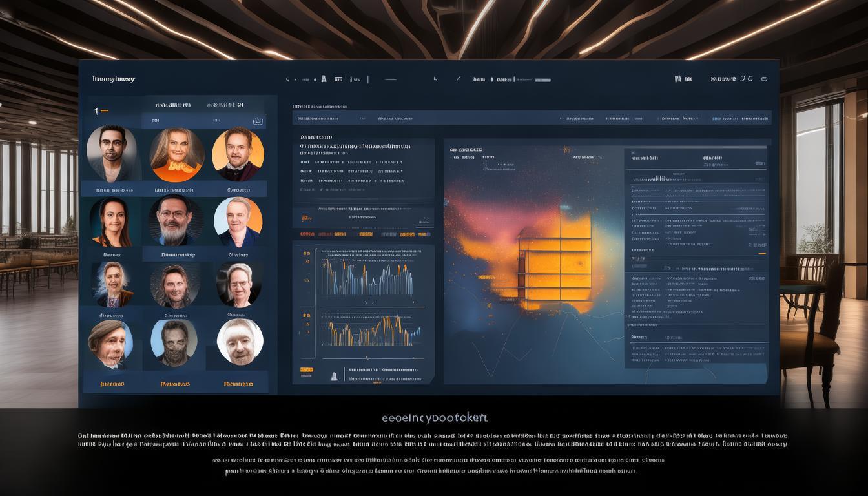This screenshot has height=496, width=868.
Task: Click the rounded pill icon in the header's right corner
Action: click(x=765, y=79)
